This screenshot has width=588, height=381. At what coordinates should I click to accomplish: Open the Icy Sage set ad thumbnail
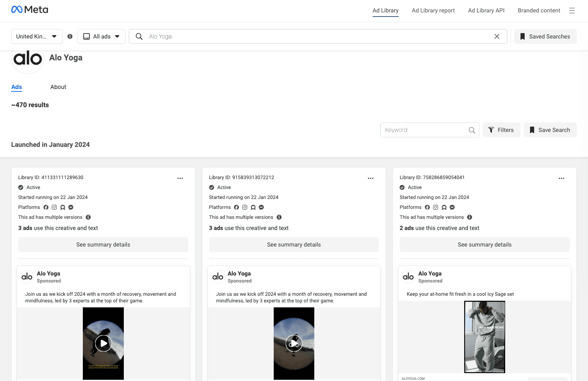tap(484, 337)
